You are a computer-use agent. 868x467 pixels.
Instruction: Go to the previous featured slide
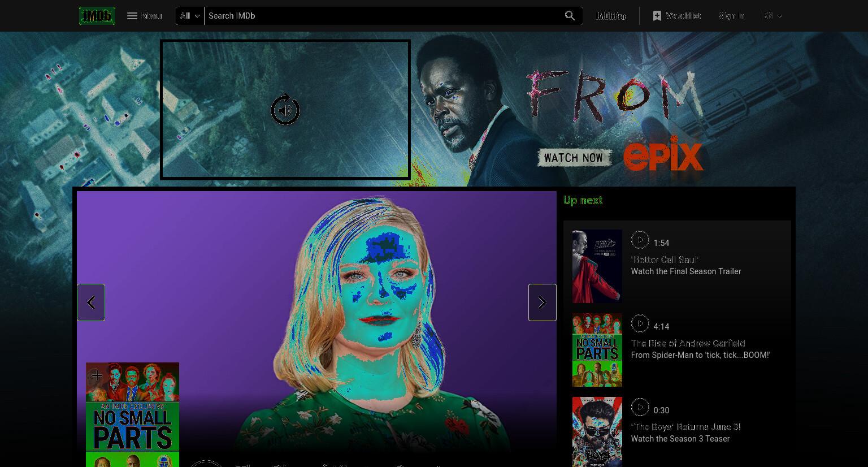[x=91, y=302]
